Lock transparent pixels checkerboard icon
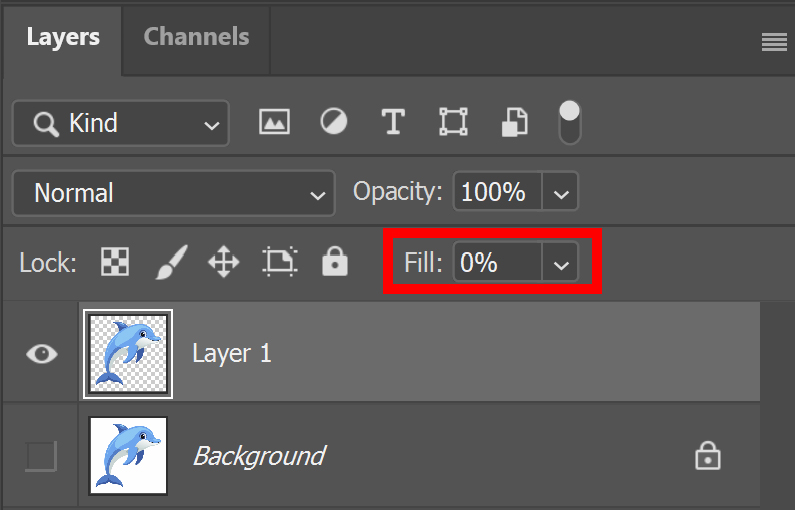This screenshot has height=510, width=795. click(x=115, y=262)
